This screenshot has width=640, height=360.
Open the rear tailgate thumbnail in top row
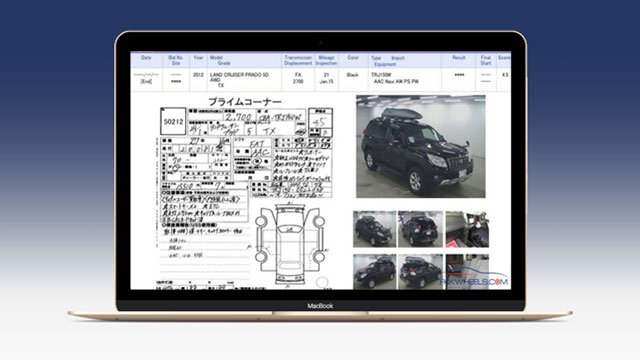[420, 229]
